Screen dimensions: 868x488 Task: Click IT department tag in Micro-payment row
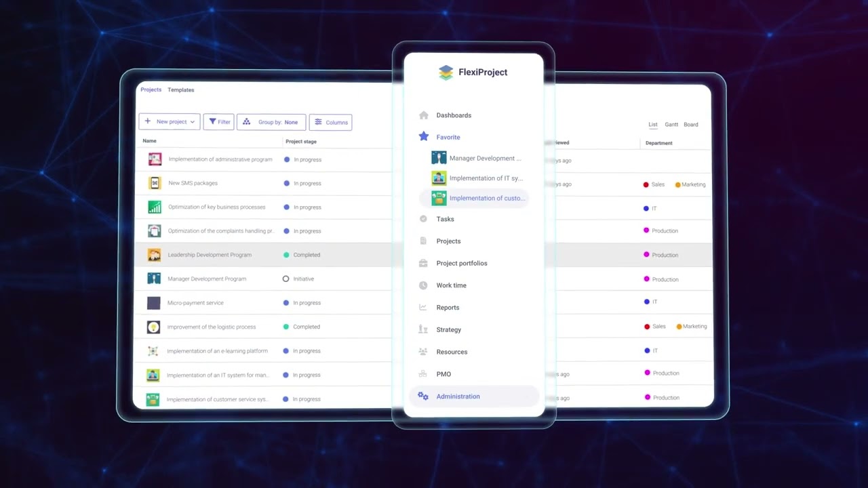(x=650, y=302)
